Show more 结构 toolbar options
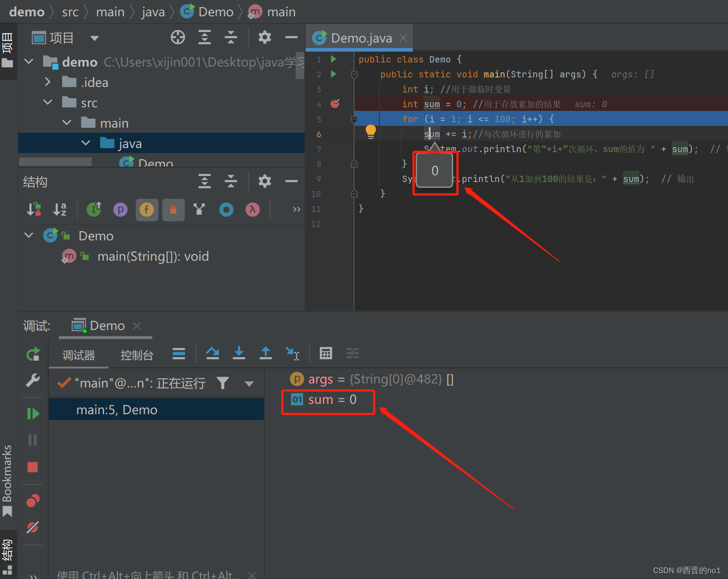728x579 pixels. pos(297,210)
